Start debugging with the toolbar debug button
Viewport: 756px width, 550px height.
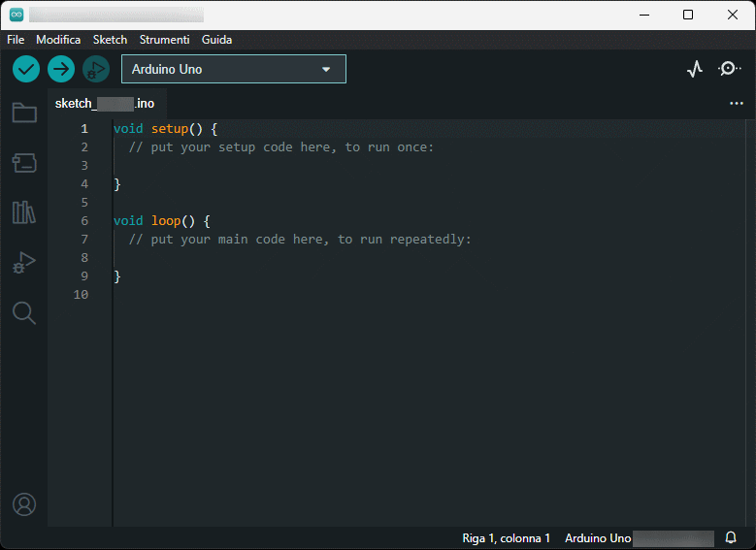(x=96, y=69)
